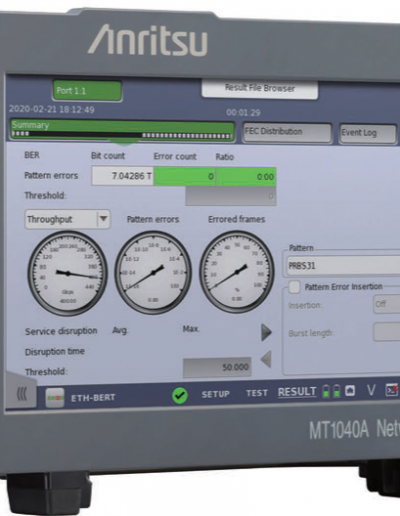Select the Port 1:1 button
400x516 pixels.
87,90
